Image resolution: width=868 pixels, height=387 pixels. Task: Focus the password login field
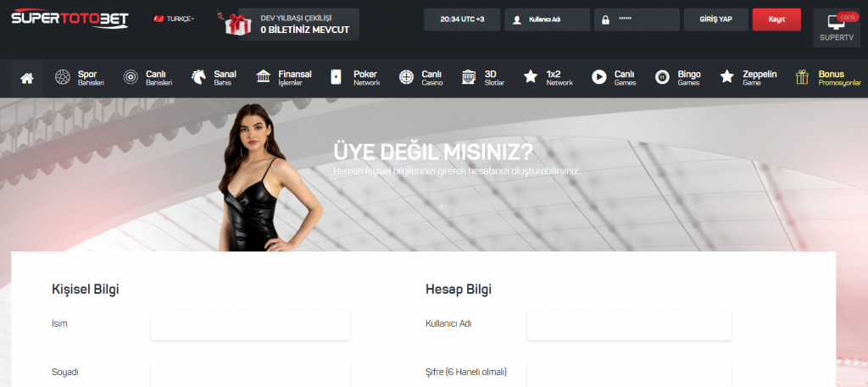coord(637,19)
